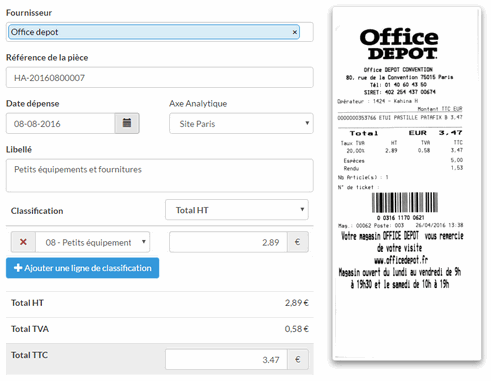Open the Total HT classification dropdown
Image resolution: width=491 pixels, height=381 pixels.
click(x=237, y=210)
